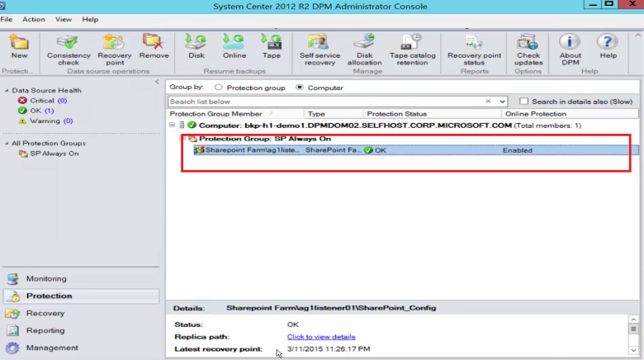Screen dimensions: 644x360
Task: Open the File menu
Action: pos(6,19)
